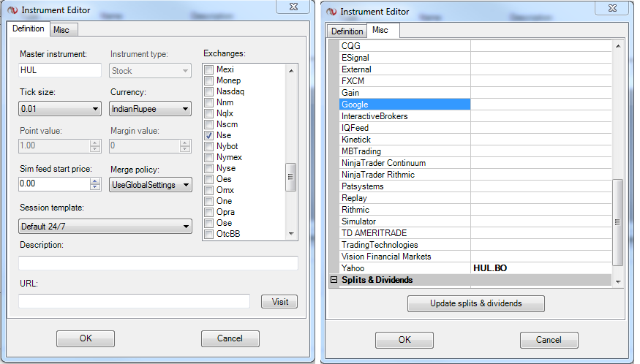Click the Master instrument HUL field

point(60,70)
